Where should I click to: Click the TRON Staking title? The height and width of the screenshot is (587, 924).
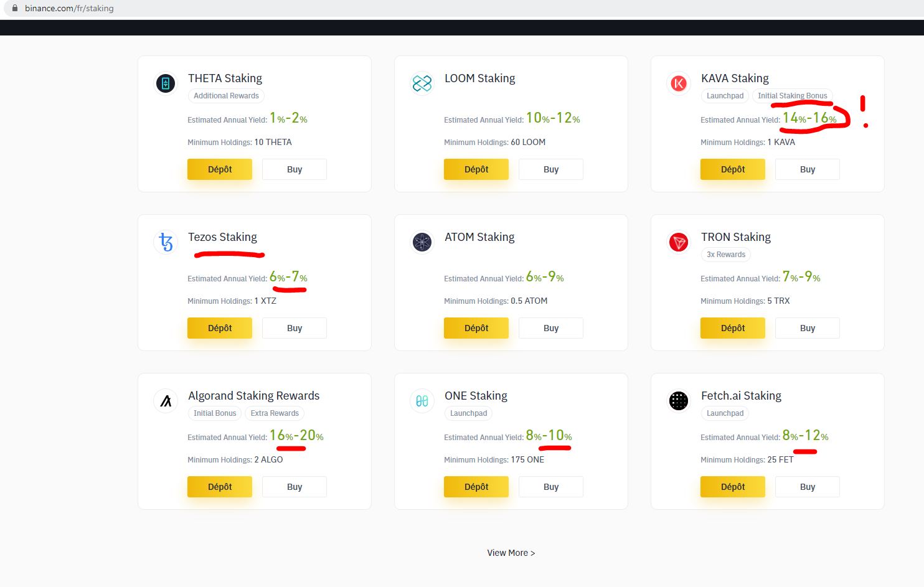pyautogui.click(x=736, y=237)
